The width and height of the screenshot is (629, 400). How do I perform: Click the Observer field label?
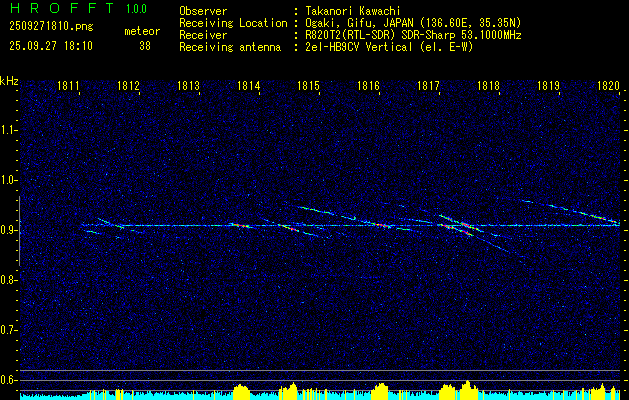pyautogui.click(x=203, y=11)
